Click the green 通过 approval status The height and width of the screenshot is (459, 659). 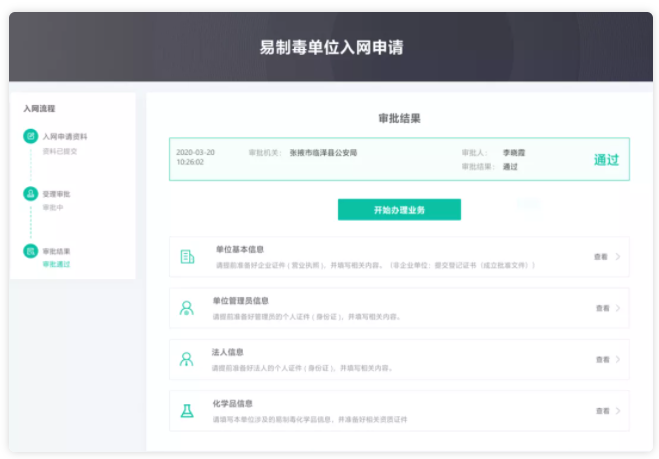(606, 160)
